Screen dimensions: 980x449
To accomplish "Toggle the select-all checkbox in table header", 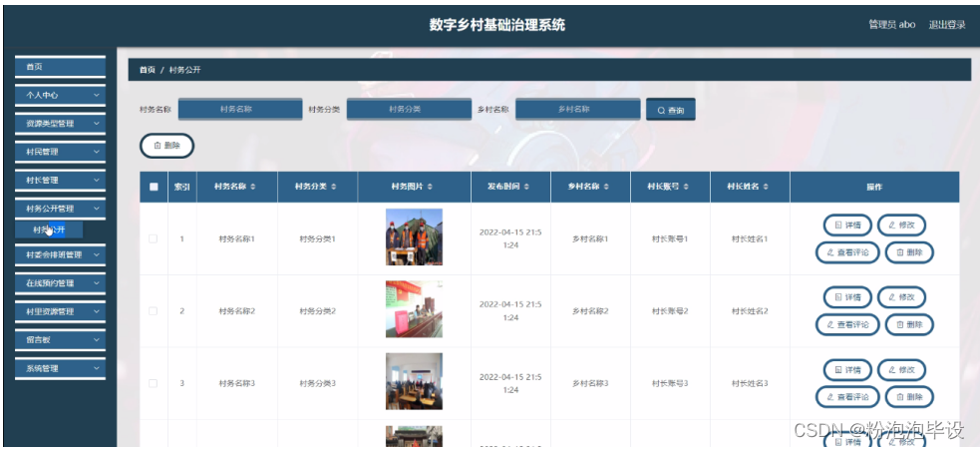I will click(x=154, y=187).
